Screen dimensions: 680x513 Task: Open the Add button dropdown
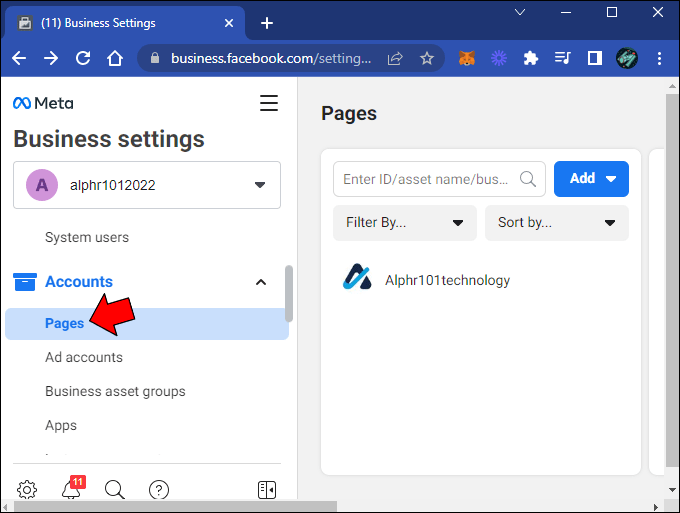[591, 179]
